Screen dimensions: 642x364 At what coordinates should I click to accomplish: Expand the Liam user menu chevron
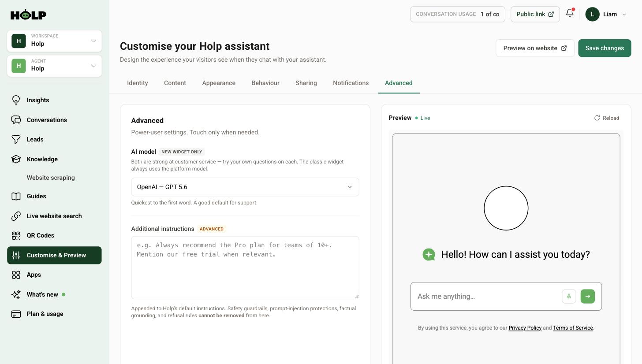click(x=624, y=15)
